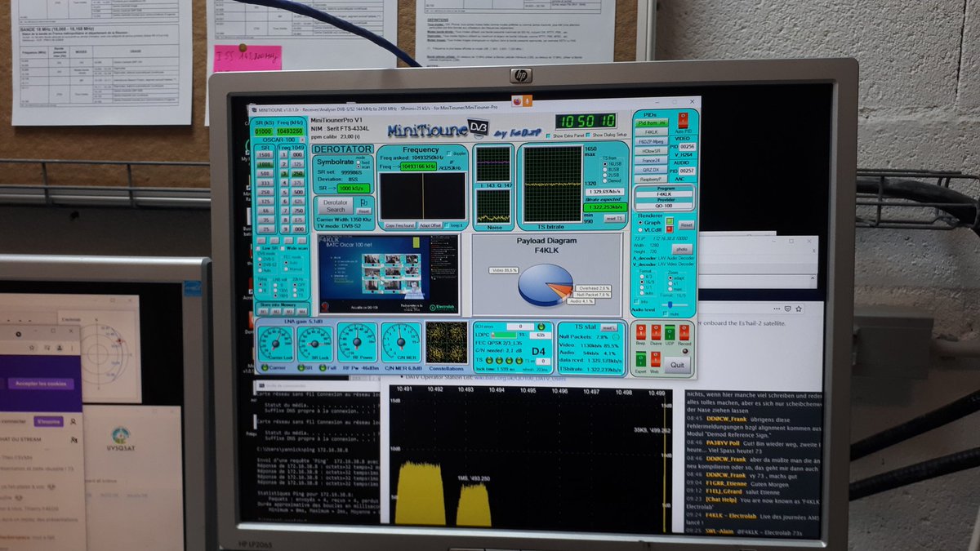Click the Constellations display

[446, 342]
